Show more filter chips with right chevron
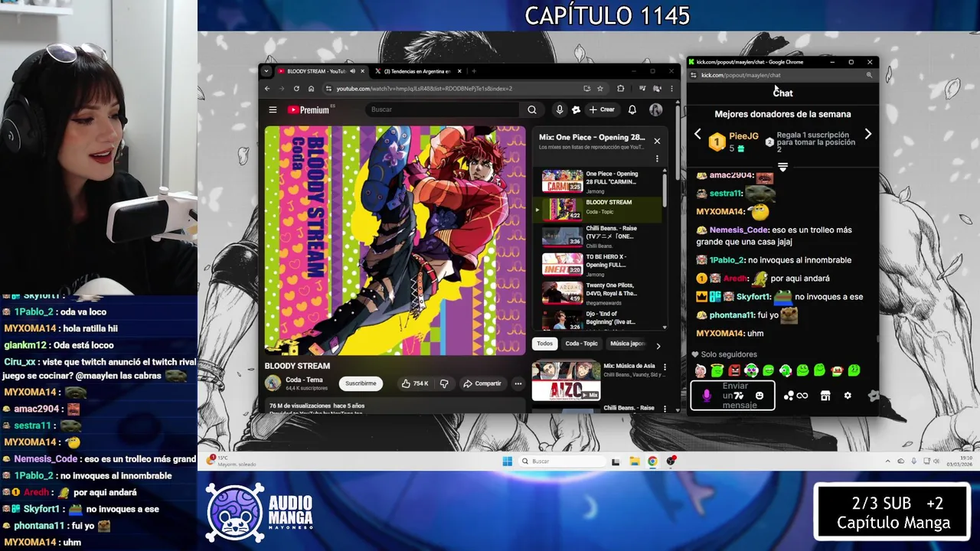Viewport: 980px width, 551px height. [658, 346]
